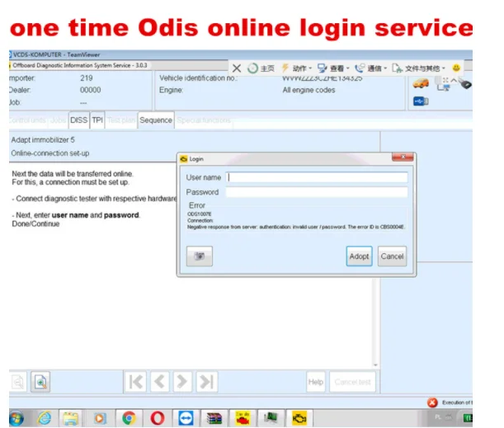Click the orange car vehicle icon
The height and width of the screenshot is (428, 504).
[421, 84]
